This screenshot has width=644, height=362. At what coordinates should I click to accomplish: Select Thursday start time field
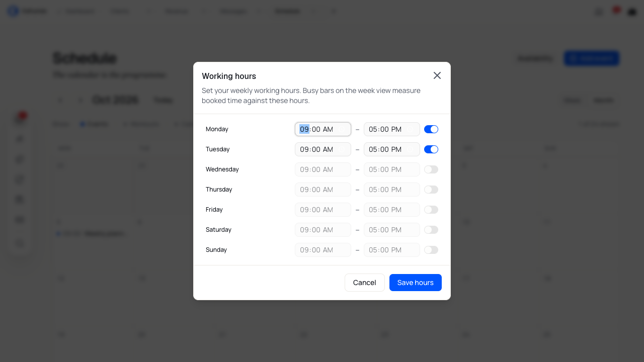click(x=323, y=190)
